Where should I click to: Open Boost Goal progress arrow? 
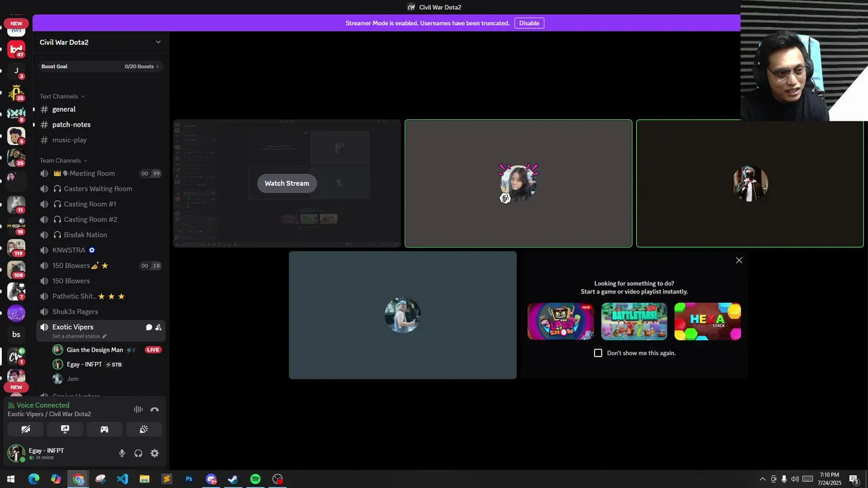click(157, 66)
